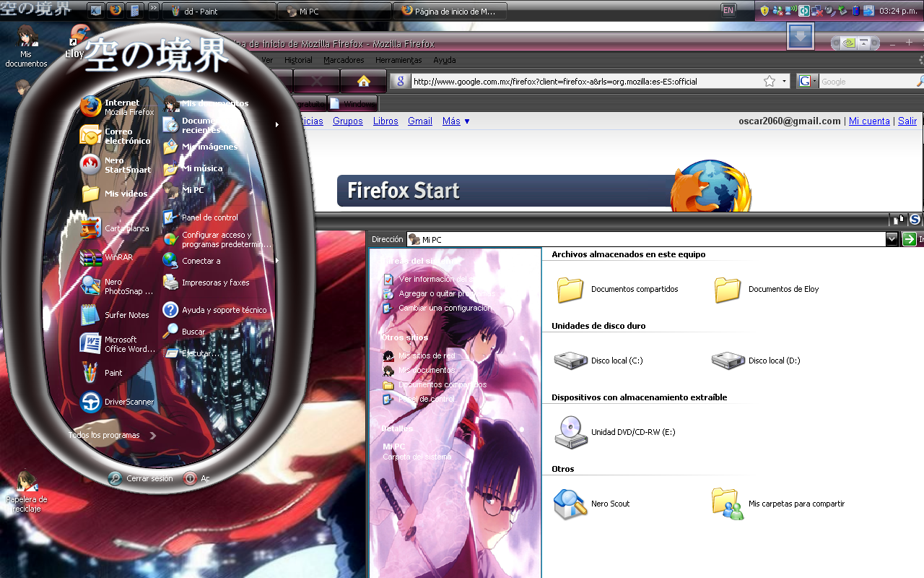Open the Mis videos folder in Start menu
The image size is (924, 578).
point(114,194)
